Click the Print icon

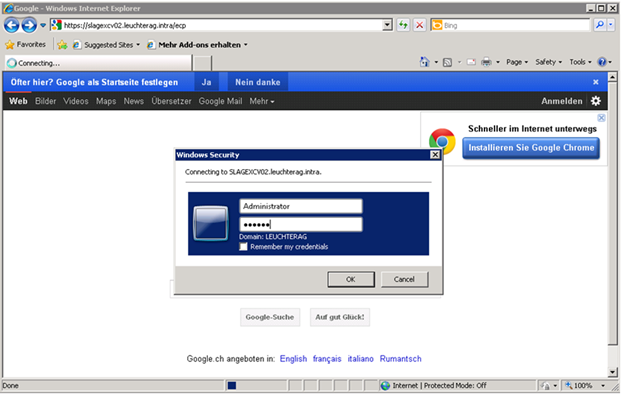click(486, 62)
